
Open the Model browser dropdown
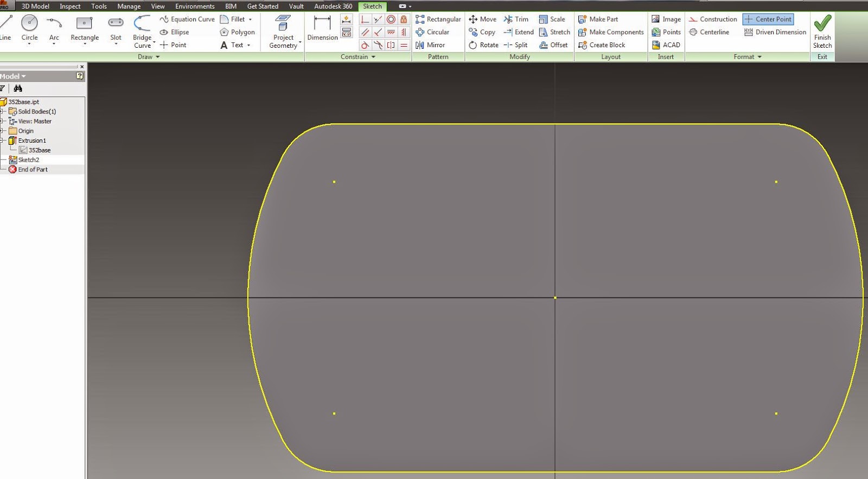click(x=13, y=76)
